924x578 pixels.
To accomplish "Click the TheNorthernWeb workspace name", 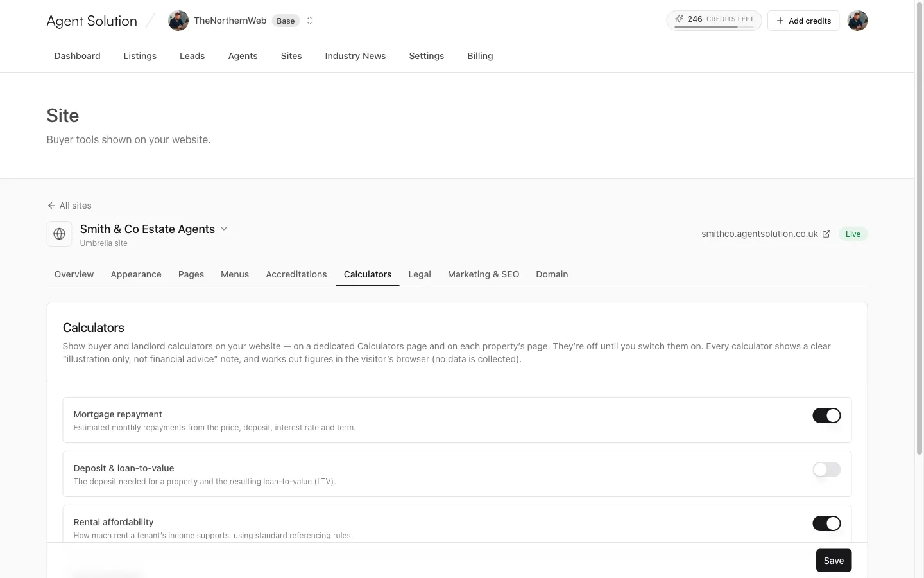I will [x=230, y=21].
